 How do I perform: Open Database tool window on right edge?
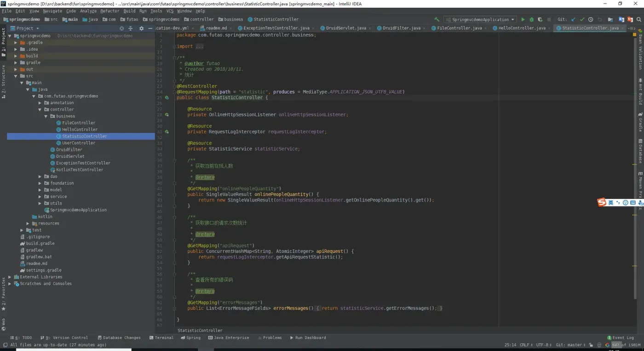pos(640,151)
